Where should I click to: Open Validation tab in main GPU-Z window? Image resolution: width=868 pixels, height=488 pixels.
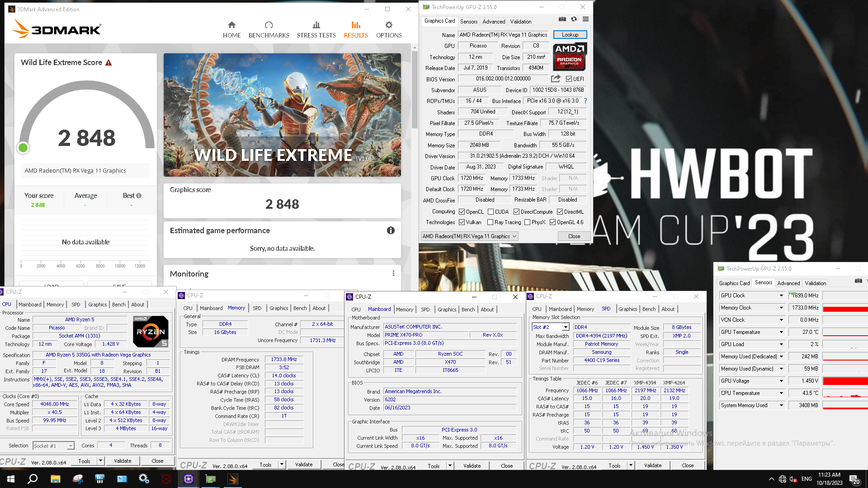(521, 22)
